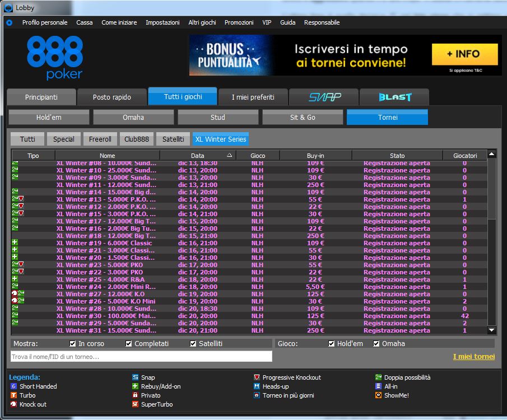Select the Sit & Go game button

pos(303,117)
